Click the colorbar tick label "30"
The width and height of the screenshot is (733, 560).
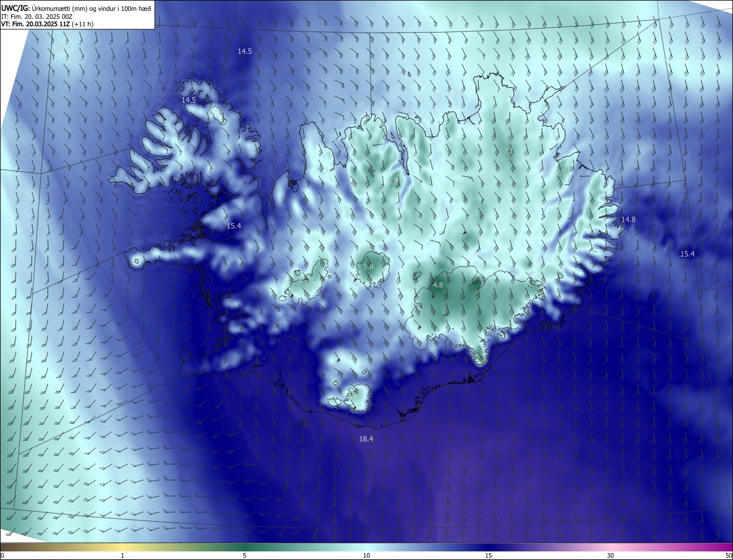[610, 555]
